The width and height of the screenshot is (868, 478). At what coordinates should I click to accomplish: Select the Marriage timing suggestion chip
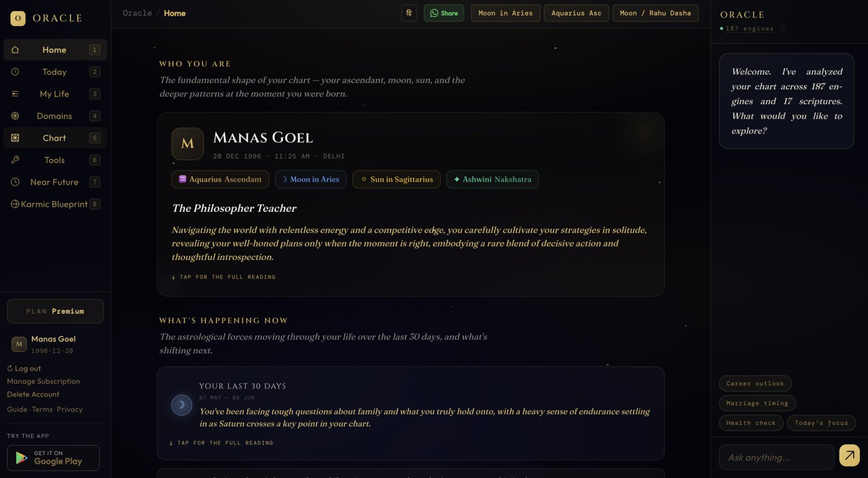[x=757, y=403]
